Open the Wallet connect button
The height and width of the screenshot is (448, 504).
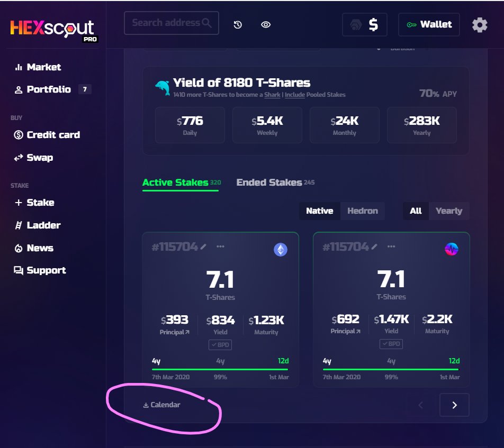429,24
